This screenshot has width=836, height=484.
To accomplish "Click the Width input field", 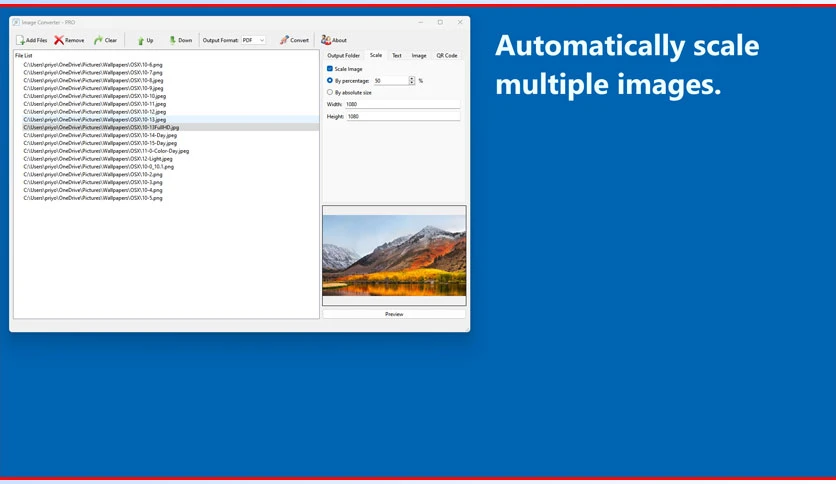I will click(x=403, y=104).
